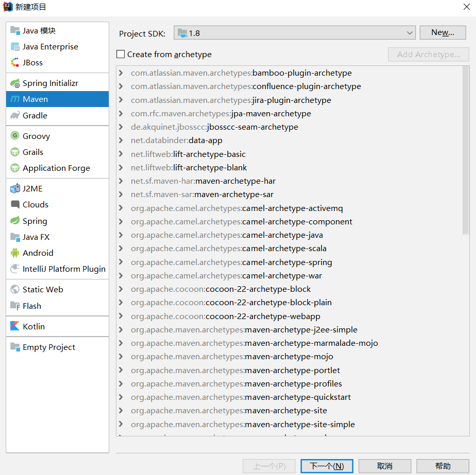Screen dimensions: 476x475
Task: Pick the Spring leaf icon
Action: point(15,220)
